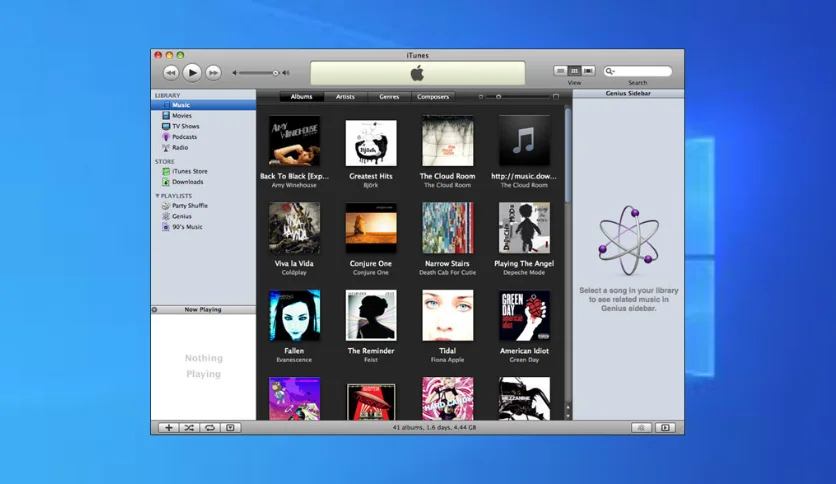Click the Death Cab For Cutie label
836x484 pixels.
447,273
